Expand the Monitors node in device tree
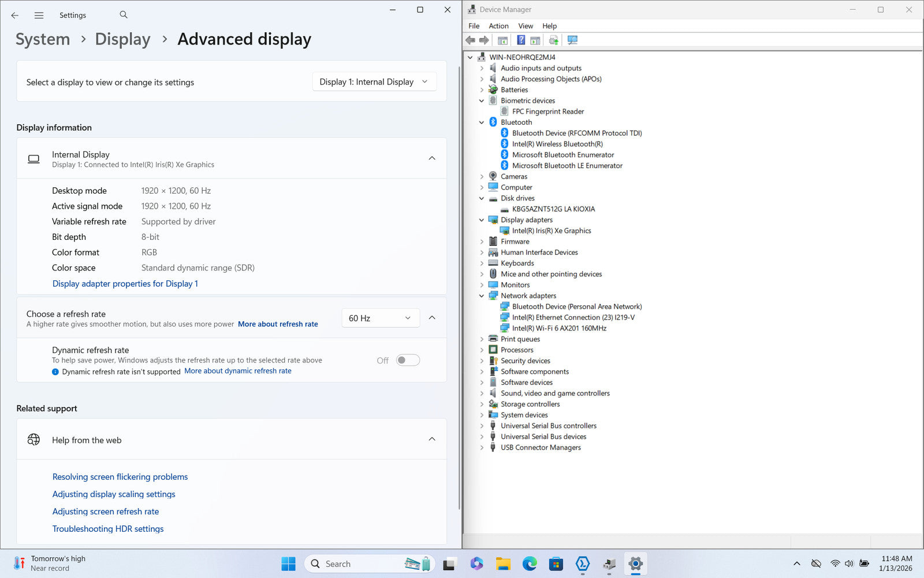924x578 pixels. click(482, 285)
